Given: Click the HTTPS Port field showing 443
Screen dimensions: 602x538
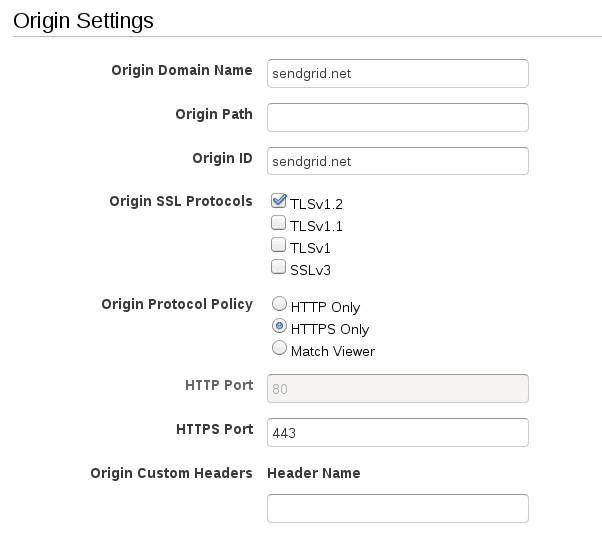Looking at the screenshot, I should pos(397,432).
